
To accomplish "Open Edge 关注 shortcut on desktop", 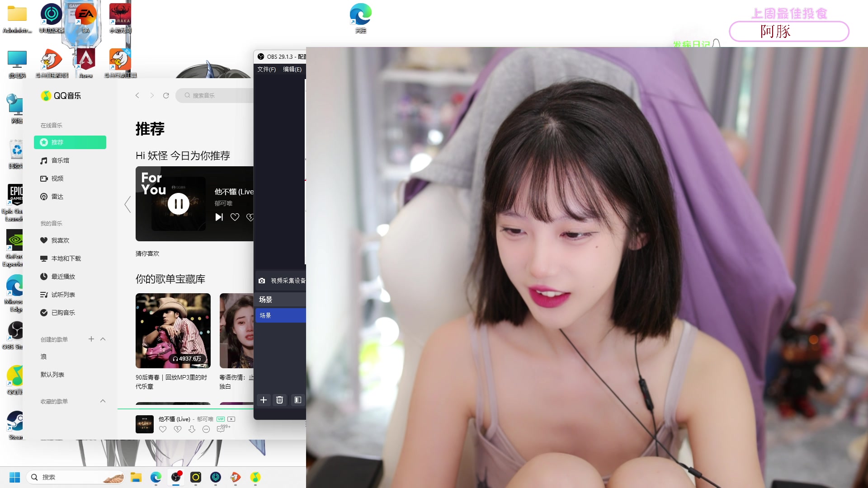I will (361, 18).
